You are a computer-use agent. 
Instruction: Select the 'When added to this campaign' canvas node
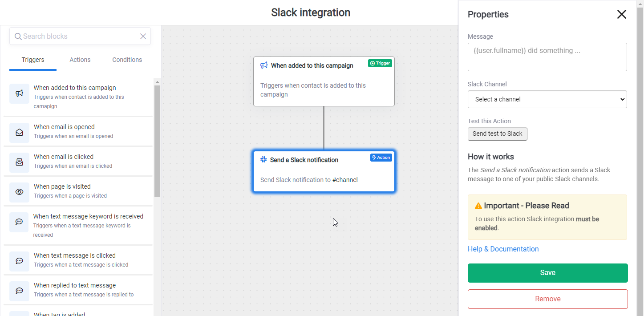[x=324, y=81]
